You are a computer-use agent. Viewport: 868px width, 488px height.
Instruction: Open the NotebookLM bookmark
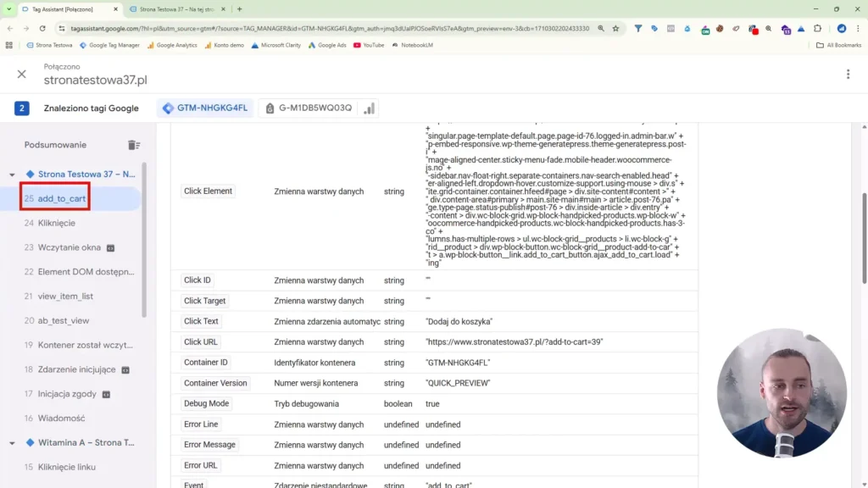click(x=413, y=46)
